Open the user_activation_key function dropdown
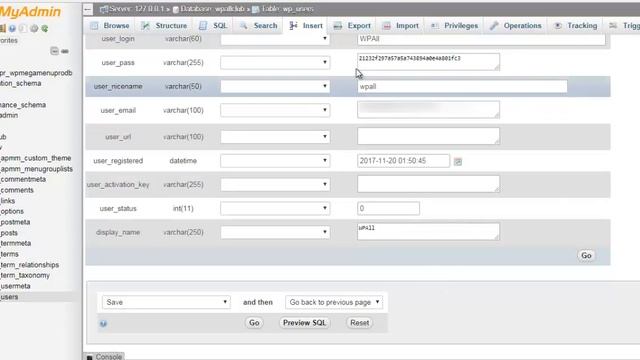This screenshot has width=640, height=360. [275, 184]
